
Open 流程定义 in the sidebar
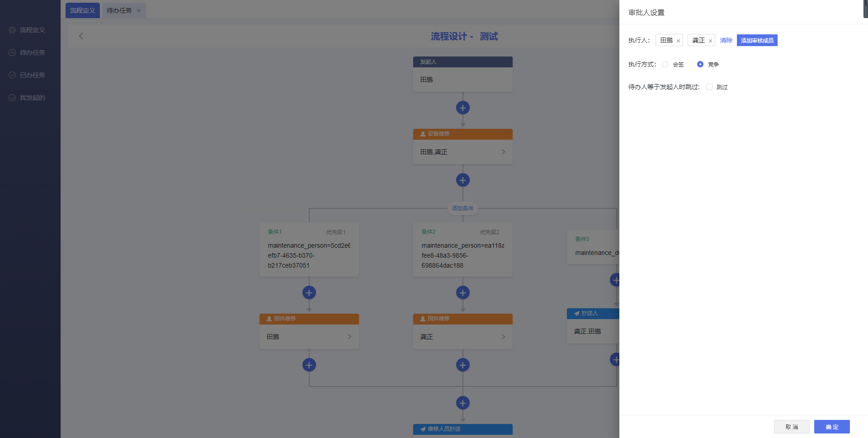pos(30,30)
